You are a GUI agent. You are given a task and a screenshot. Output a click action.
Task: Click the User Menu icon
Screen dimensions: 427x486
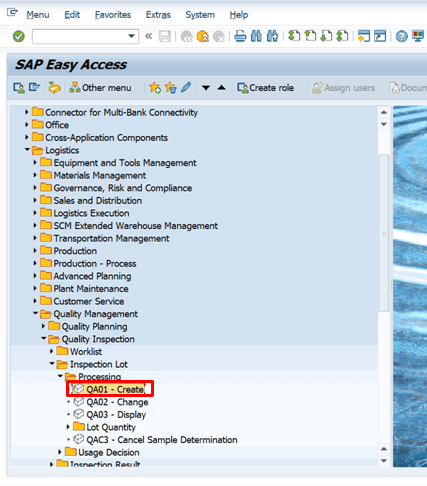pyautogui.click(x=19, y=88)
